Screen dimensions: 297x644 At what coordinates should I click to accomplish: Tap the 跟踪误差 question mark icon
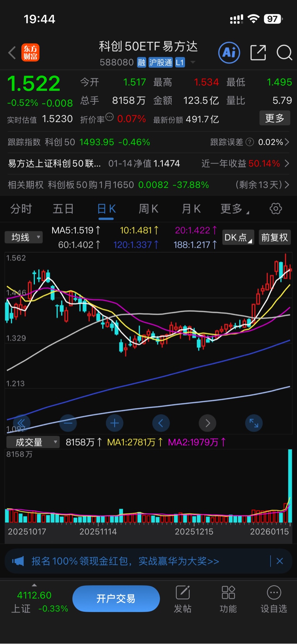(250, 142)
